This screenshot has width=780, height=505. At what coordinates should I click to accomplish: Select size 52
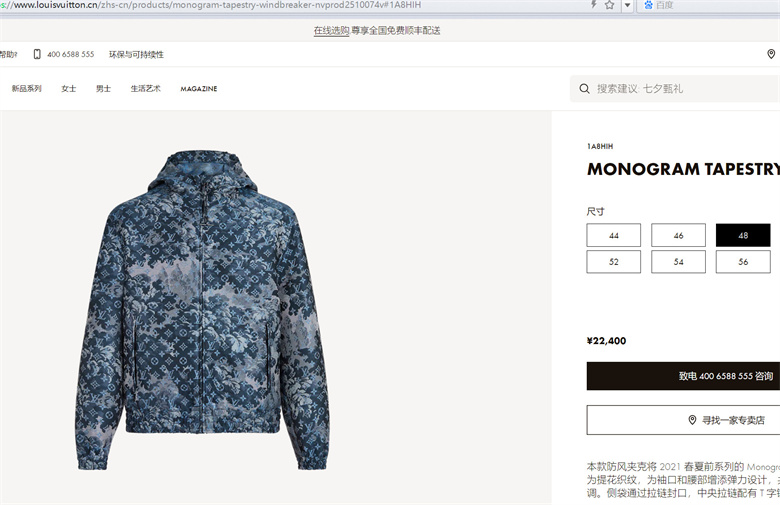tap(613, 262)
